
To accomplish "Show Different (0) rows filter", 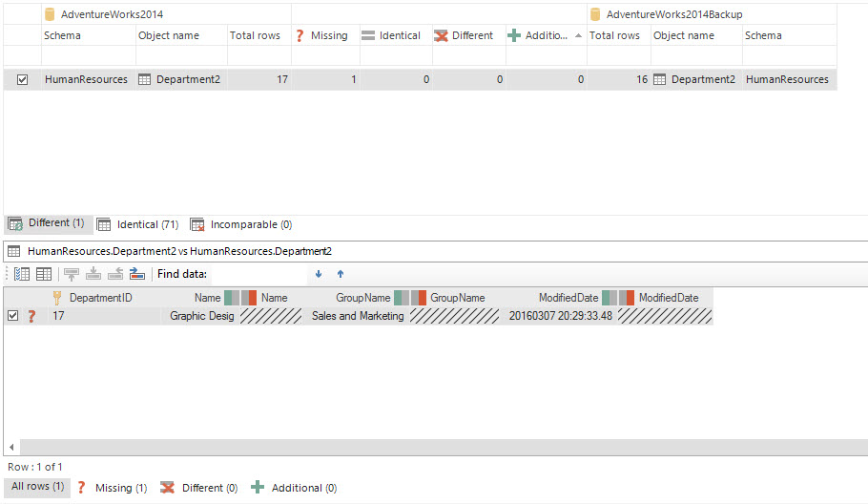I will 199,488.
